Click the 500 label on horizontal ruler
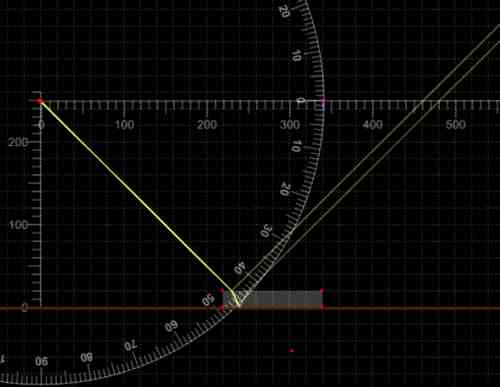 [455, 125]
